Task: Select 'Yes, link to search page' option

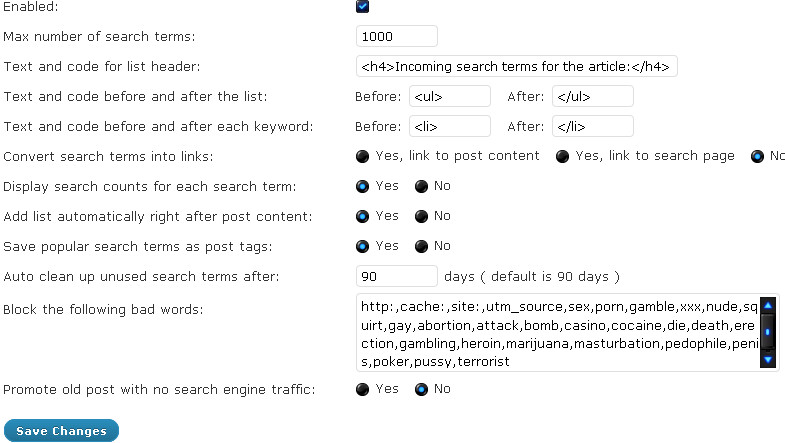Action: [562, 157]
